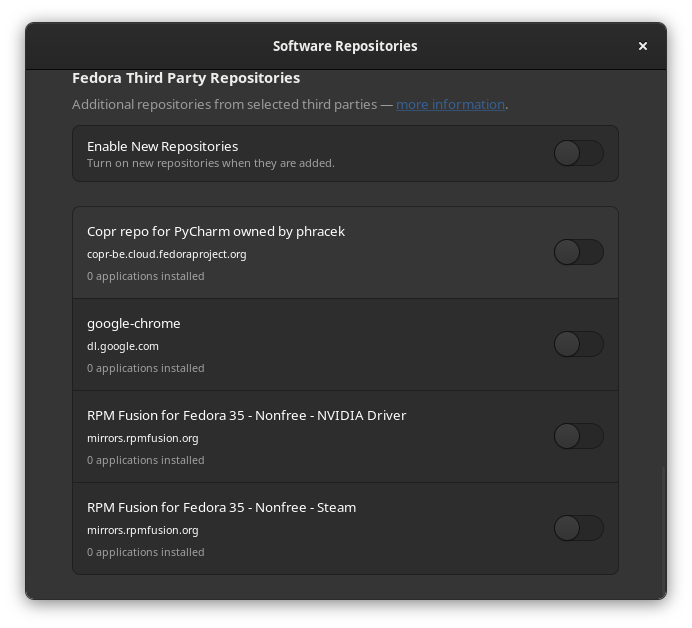Click '0 applications installed' under NVIDIA Driver
This screenshot has width=692, height=628.
[x=146, y=460]
